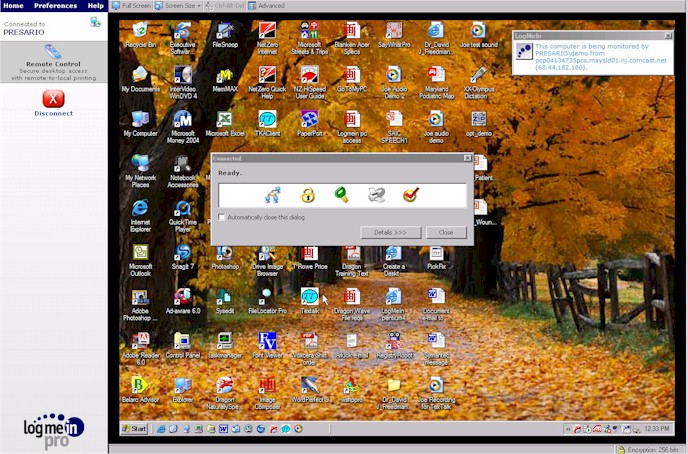Click the Windows Start button
Viewport: 688px width, 454px height.
click(x=134, y=429)
